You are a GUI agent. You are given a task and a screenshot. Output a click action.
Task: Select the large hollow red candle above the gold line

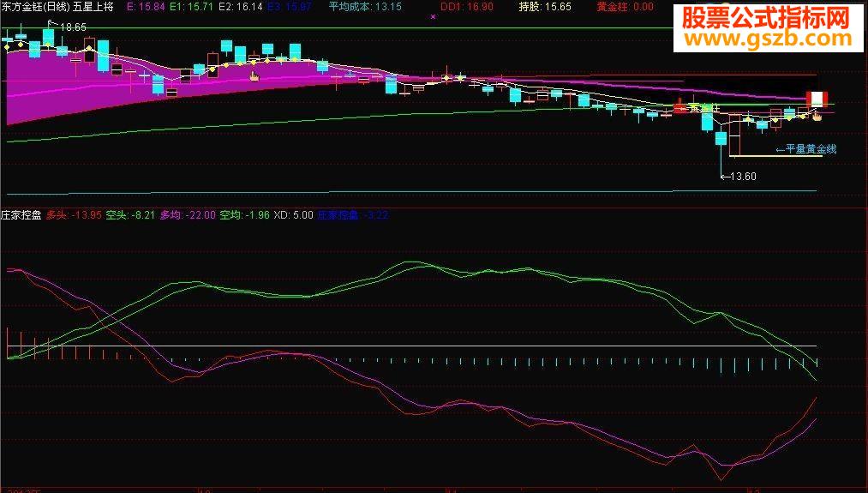(x=734, y=135)
